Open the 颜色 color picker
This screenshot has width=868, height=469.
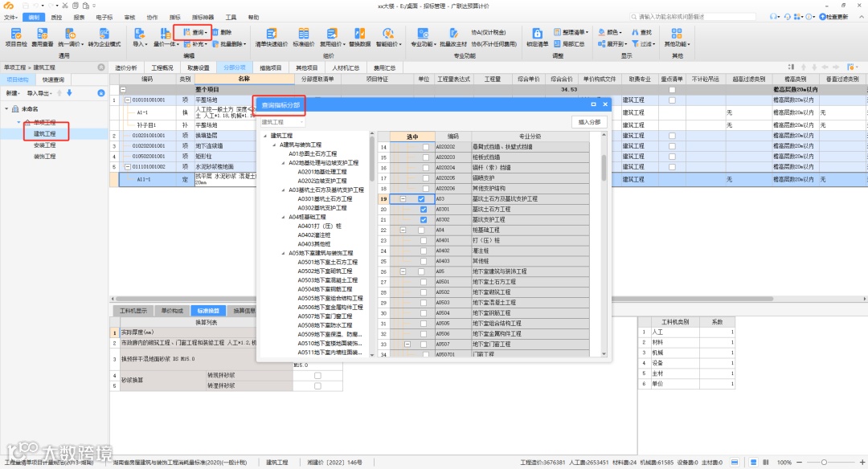click(610, 32)
